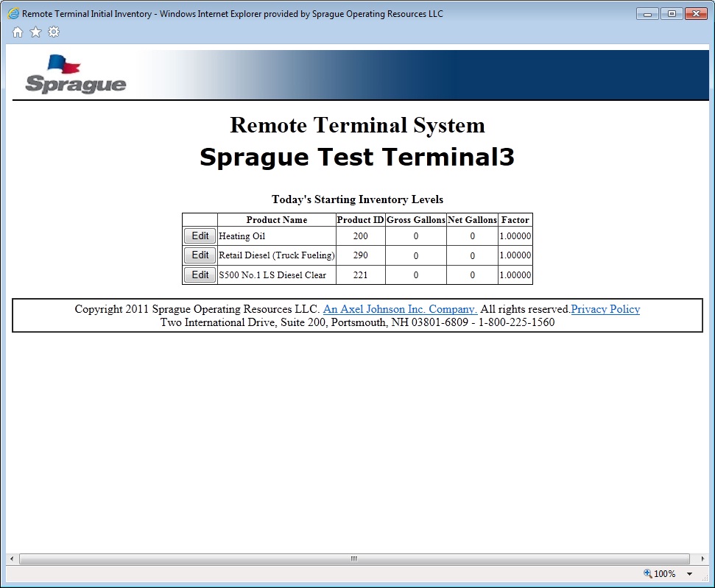Edit the Retail Diesel (Truck Fueling) row
Image resolution: width=715 pixels, height=588 pixels.
pos(200,255)
